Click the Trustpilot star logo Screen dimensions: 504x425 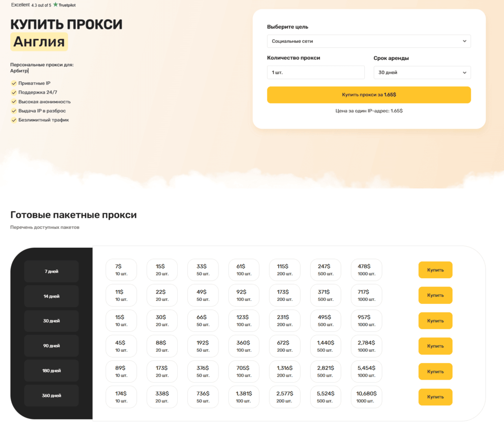coord(56,4)
